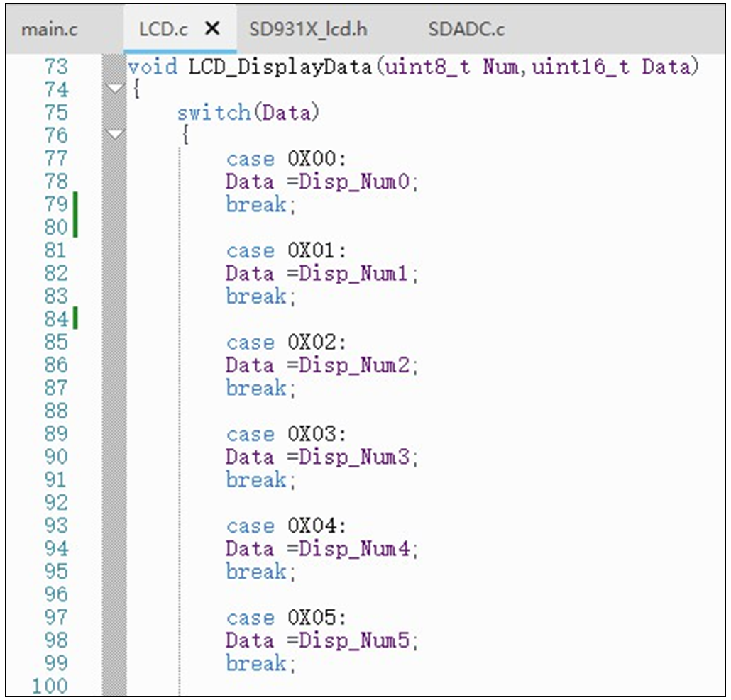
Task: Collapse the function body at line 74
Action: coord(114,88)
